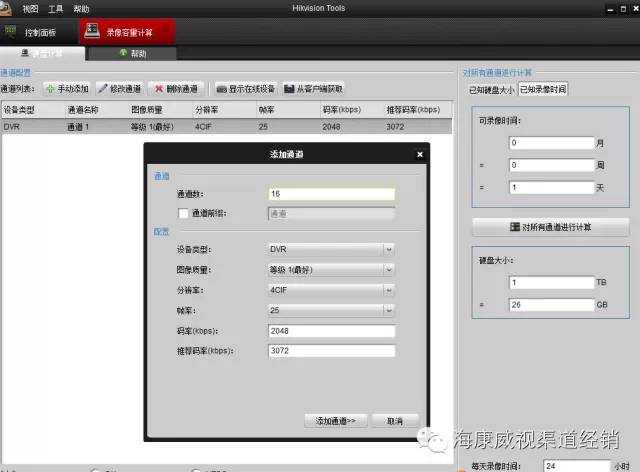Expand the 设备类型 DVR dropdown
The width and height of the screenshot is (640, 472).
[389, 249]
